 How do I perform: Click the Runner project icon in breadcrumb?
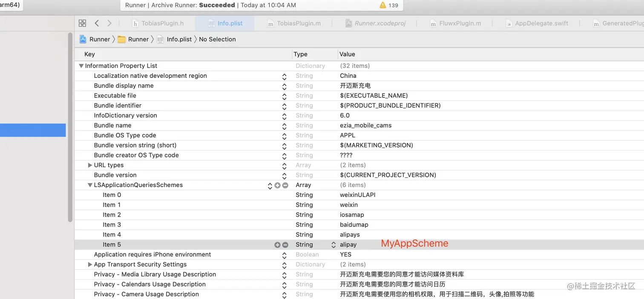pyautogui.click(x=83, y=39)
